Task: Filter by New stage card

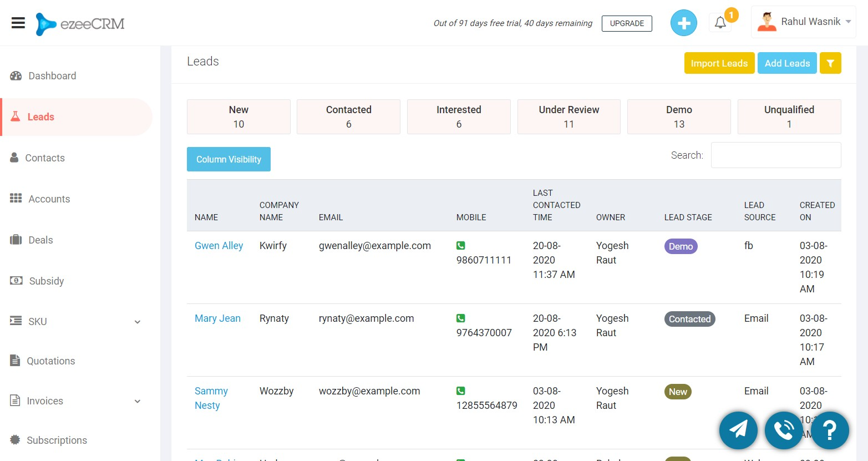Action: pyautogui.click(x=238, y=116)
